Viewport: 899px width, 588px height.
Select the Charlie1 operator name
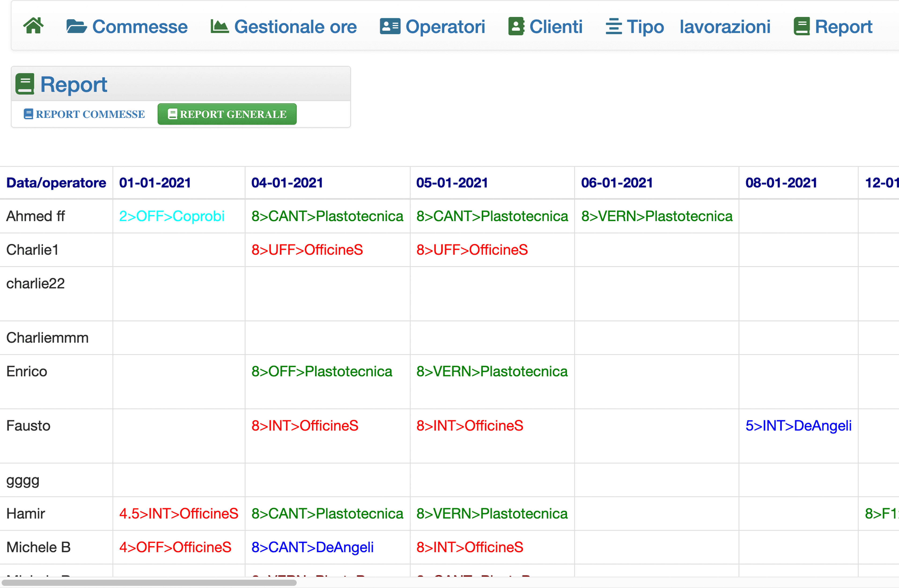pyautogui.click(x=33, y=250)
